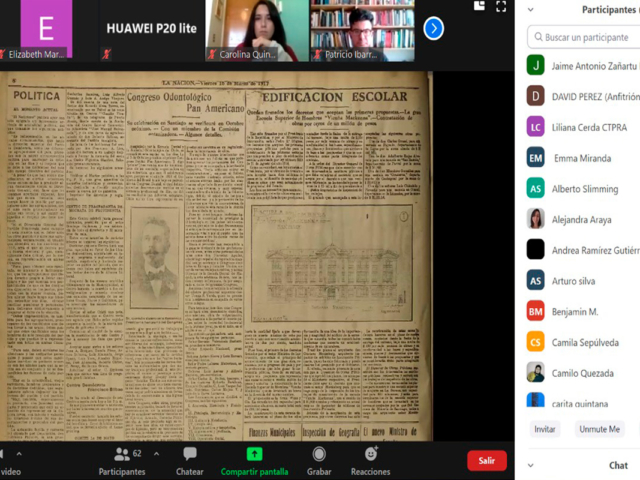Open the Chatear chat icon

click(190, 454)
